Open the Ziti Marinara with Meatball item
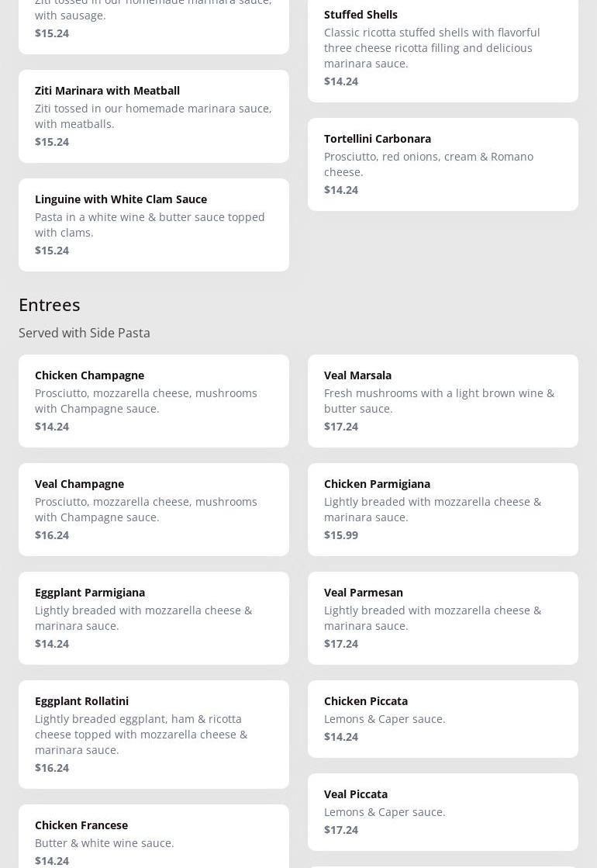 [154, 116]
